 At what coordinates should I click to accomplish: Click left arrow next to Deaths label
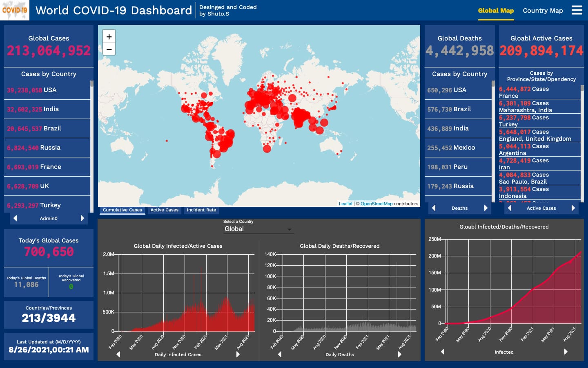pos(434,208)
